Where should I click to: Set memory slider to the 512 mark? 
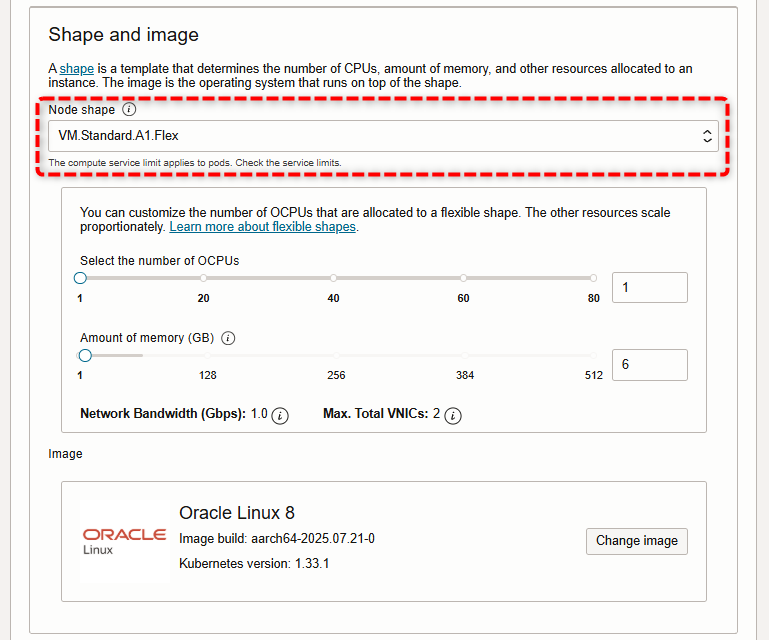click(593, 356)
